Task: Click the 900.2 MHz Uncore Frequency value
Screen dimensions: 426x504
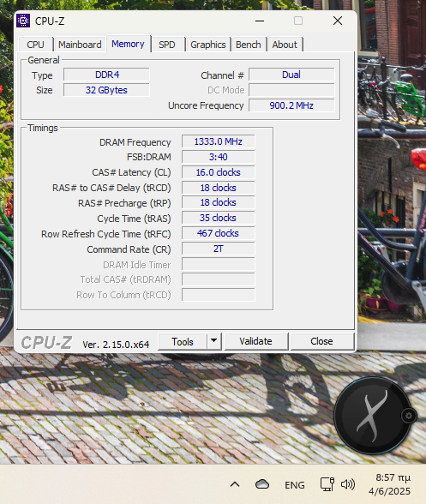Action: (x=291, y=105)
